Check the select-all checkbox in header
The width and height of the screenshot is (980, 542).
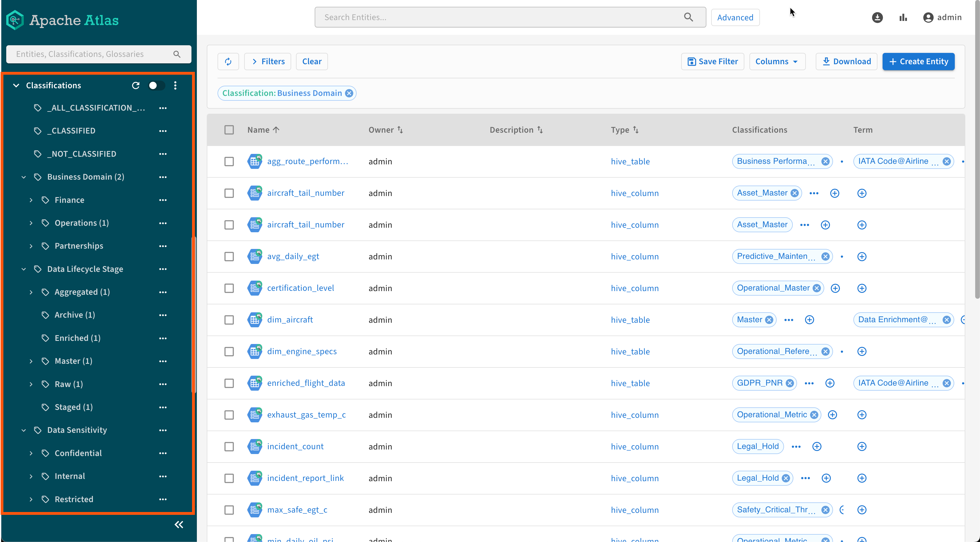229,130
